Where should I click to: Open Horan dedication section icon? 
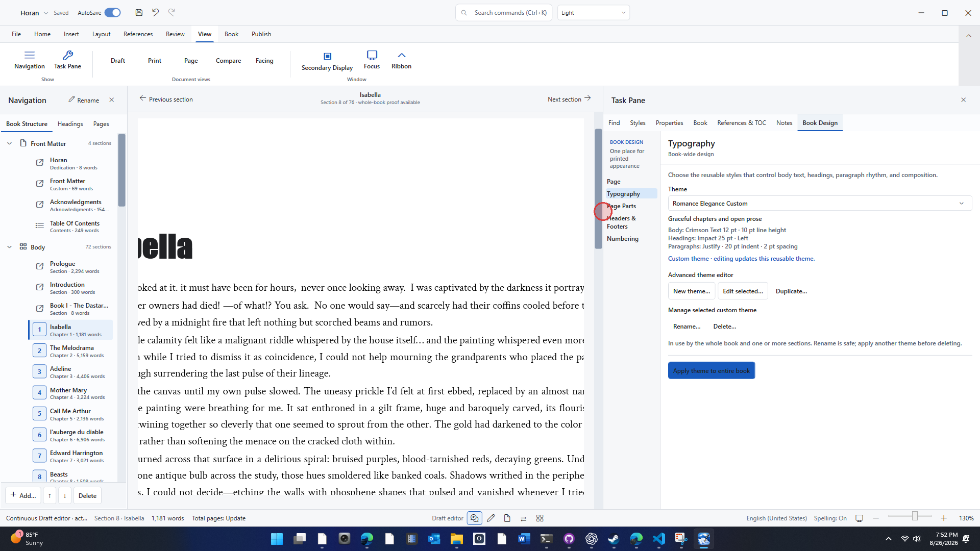(39, 163)
